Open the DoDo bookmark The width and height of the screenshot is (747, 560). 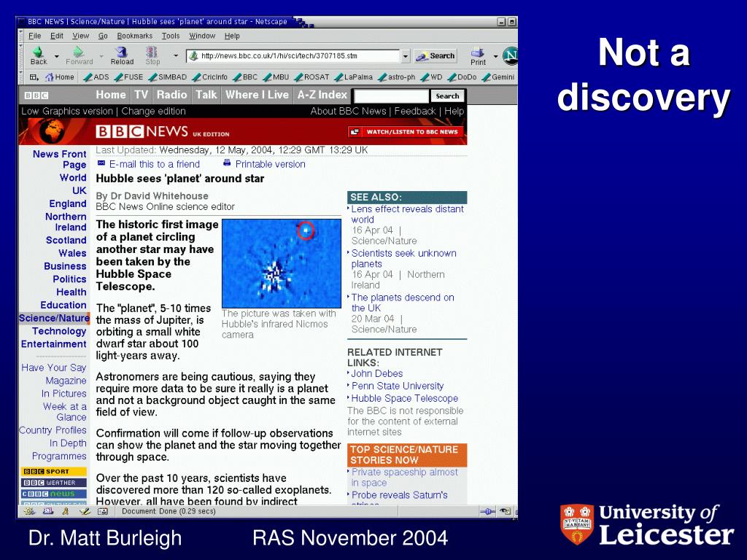pyautogui.click(x=462, y=77)
